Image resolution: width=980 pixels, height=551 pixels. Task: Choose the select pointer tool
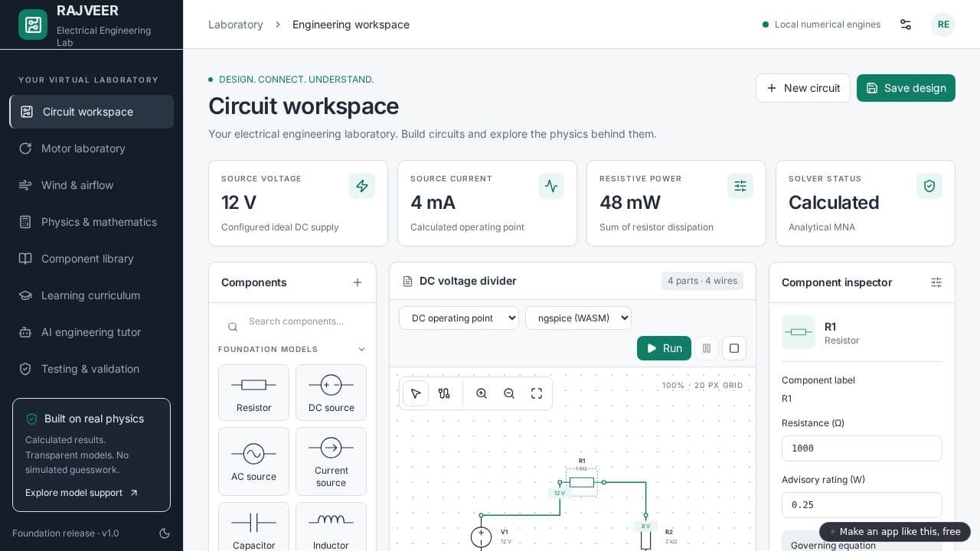(416, 393)
